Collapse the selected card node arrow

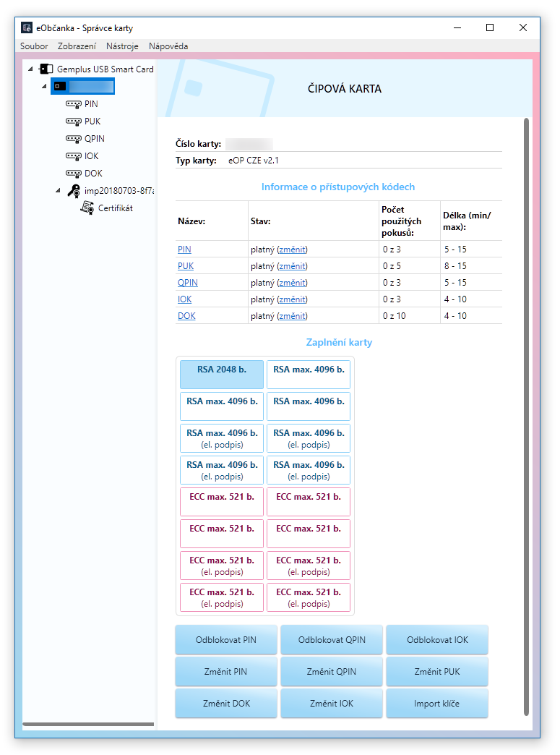44,87
